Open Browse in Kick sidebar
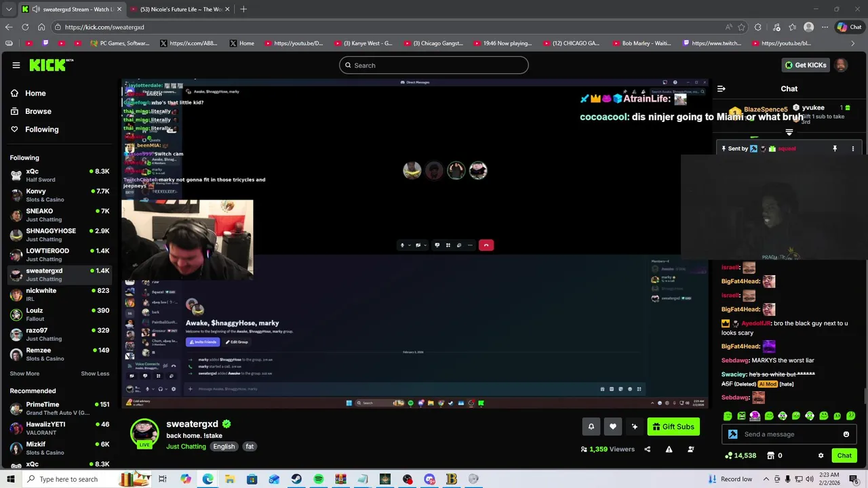Image resolution: width=868 pixels, height=488 pixels. coord(38,111)
